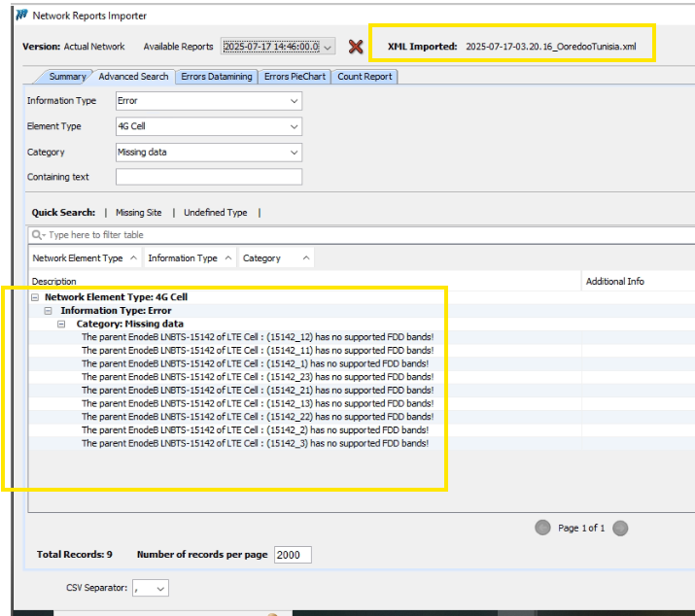Open the Available Reports date dropdown
The height and width of the screenshot is (616, 695).
[x=328, y=47]
